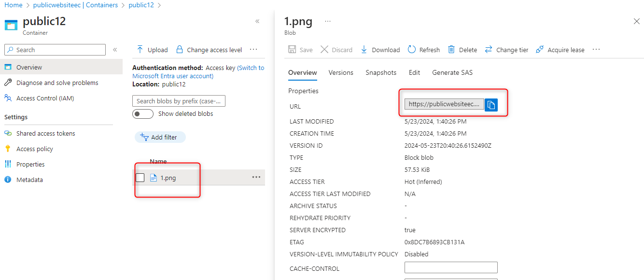Image resolution: width=644 pixels, height=280 pixels.
Task: Toggle Show deleted blobs switch
Action: pyautogui.click(x=143, y=114)
